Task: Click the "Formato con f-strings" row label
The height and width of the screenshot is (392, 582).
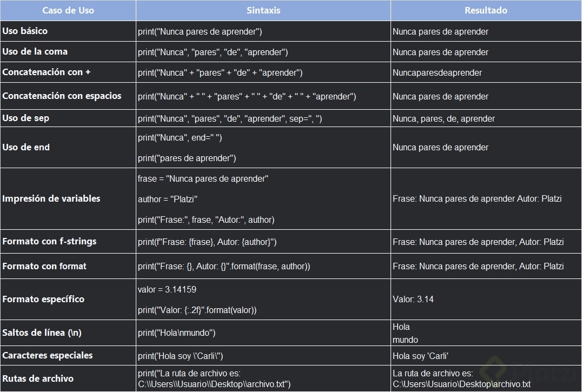Action: point(49,242)
